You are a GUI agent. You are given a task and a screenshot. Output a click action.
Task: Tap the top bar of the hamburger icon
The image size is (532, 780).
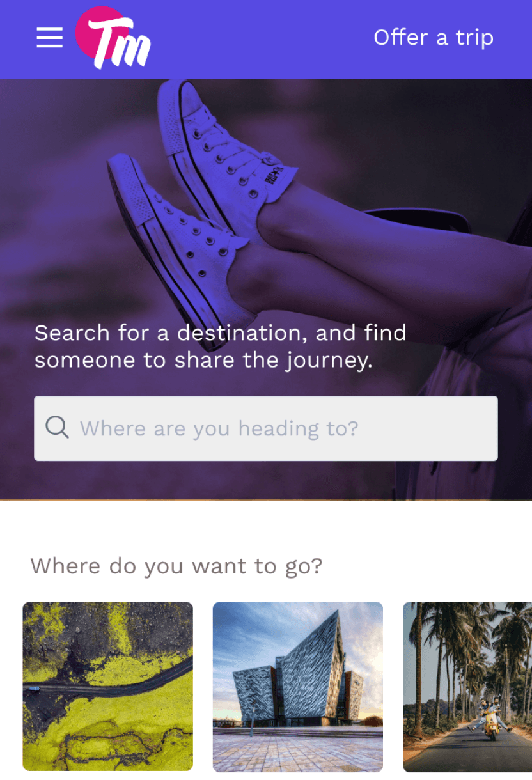click(x=49, y=29)
